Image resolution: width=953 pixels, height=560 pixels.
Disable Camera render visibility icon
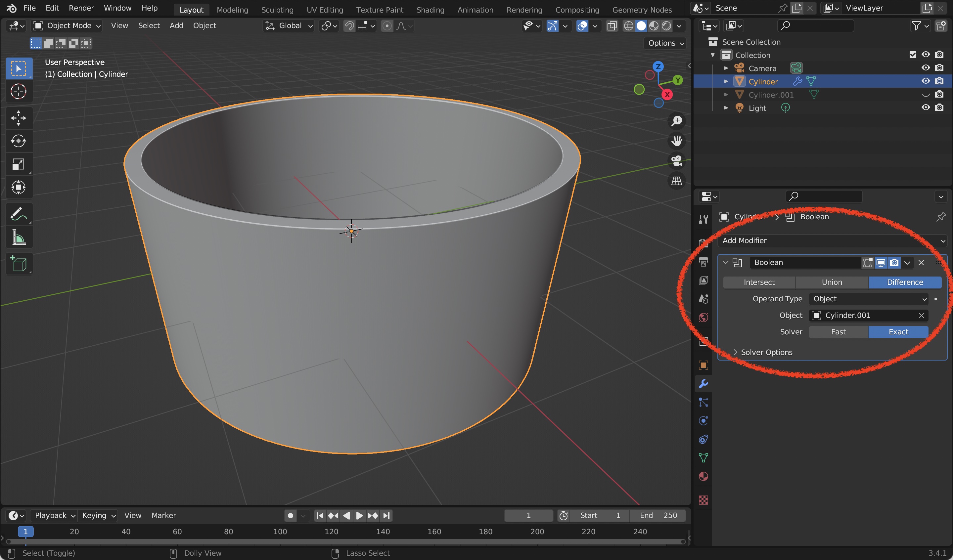939,68
